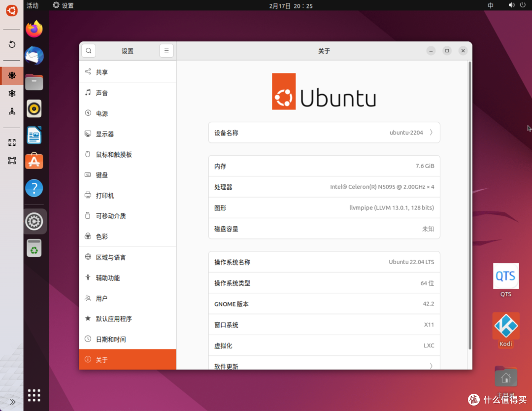The height and width of the screenshot is (411, 532).
Task: Open 色彩 (Color) settings panel
Action: [x=128, y=236]
